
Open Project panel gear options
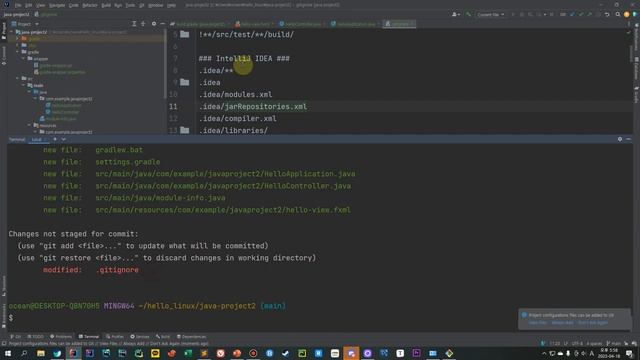[154, 24]
